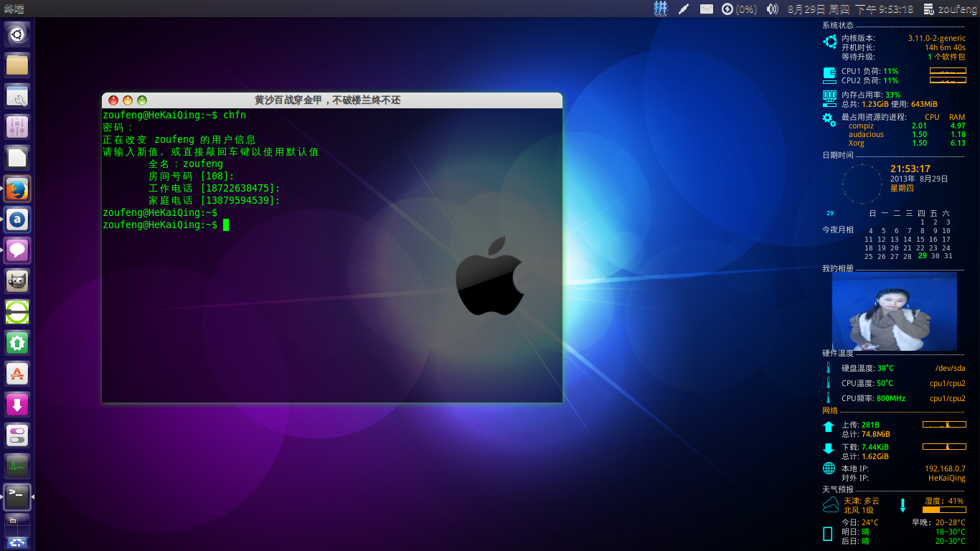Open the green up-arrow launcher icon
Image resolution: width=980 pixels, height=551 pixels.
(x=17, y=343)
